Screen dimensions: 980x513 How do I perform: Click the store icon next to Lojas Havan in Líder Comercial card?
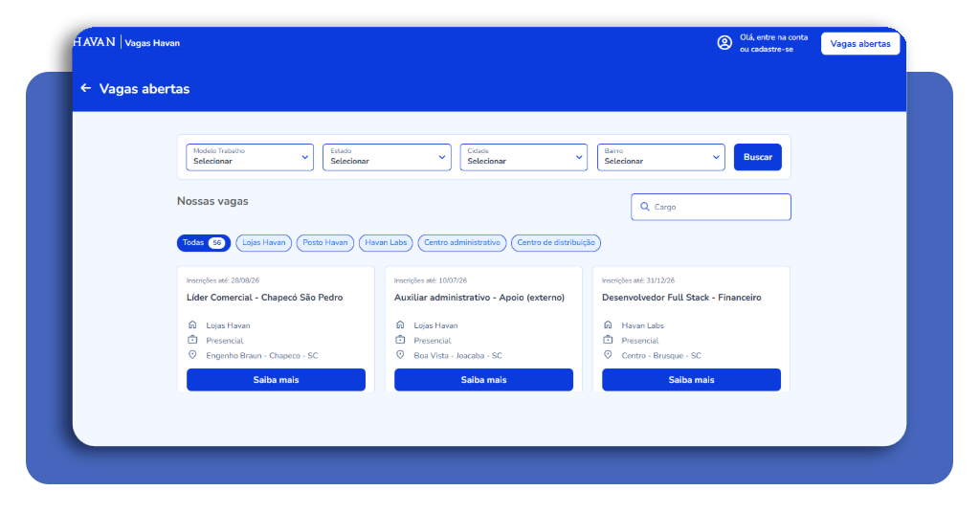(192, 324)
